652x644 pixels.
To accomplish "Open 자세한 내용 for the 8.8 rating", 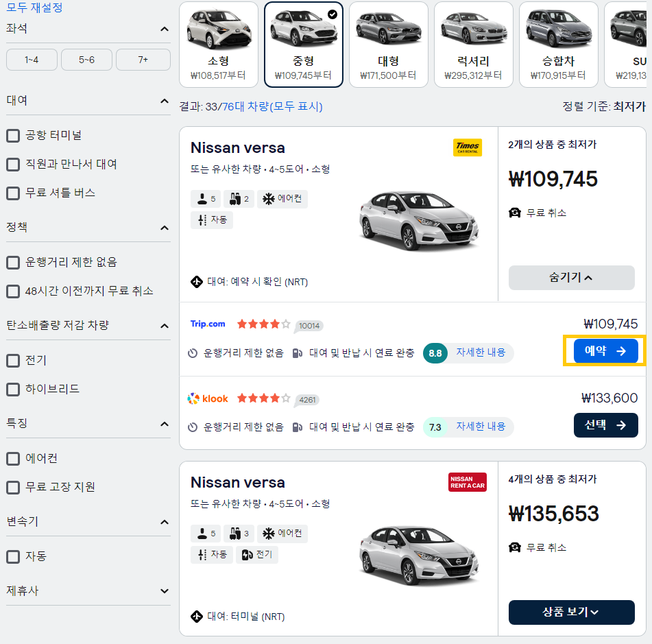I will (x=481, y=352).
